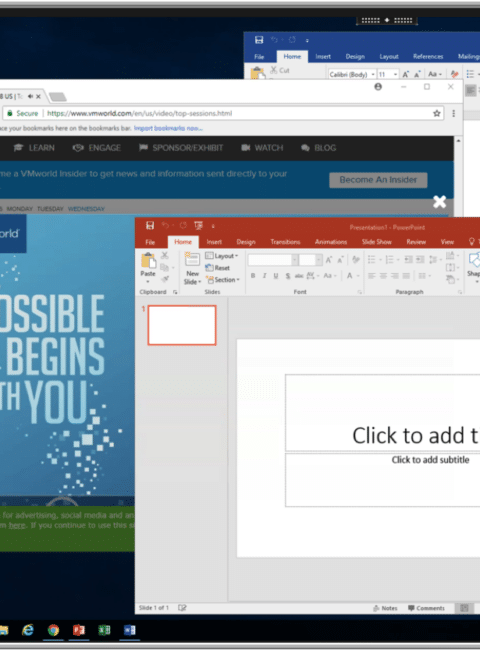Toggle strikethrough in PowerPoint font group

point(299,276)
